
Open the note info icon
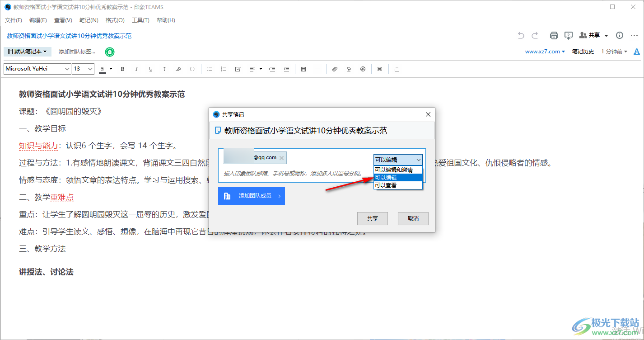pos(620,35)
